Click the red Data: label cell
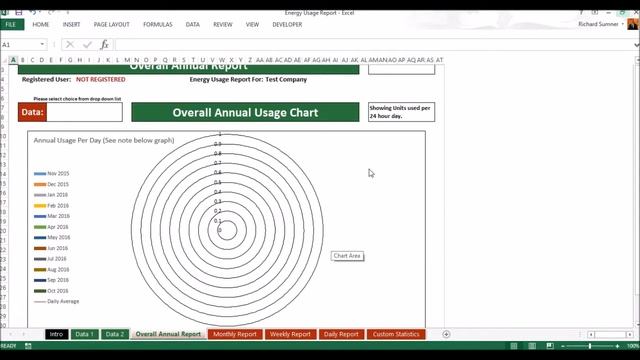 (32, 112)
